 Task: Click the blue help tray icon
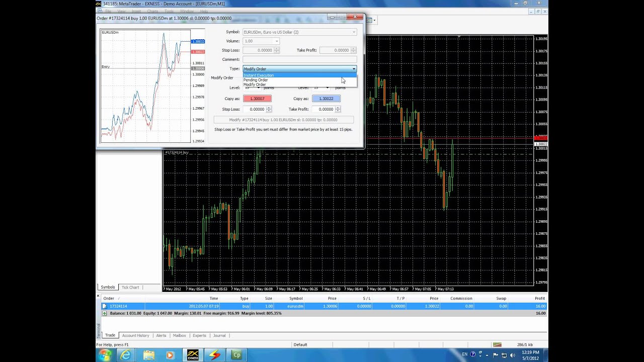point(473,355)
